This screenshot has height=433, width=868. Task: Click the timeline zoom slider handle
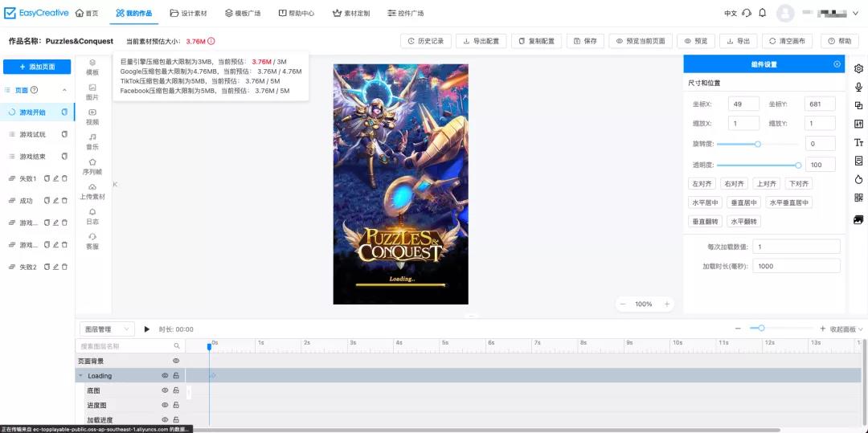tap(762, 329)
